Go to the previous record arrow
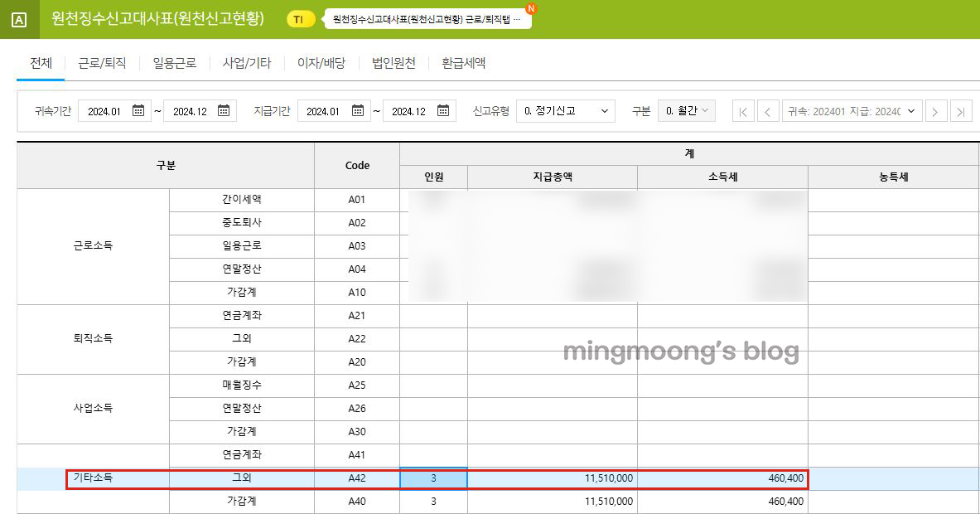Viewport: 980px width, 514px height. (x=768, y=110)
